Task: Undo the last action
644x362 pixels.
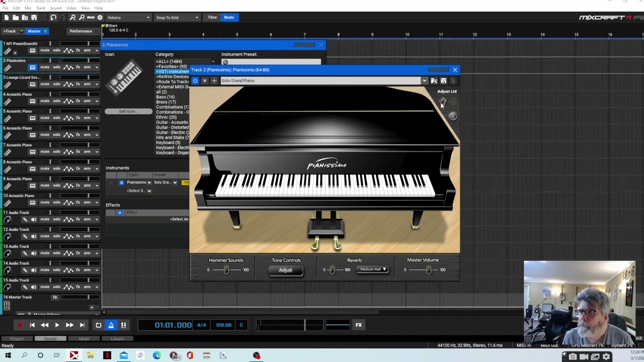Action: click(x=53, y=18)
